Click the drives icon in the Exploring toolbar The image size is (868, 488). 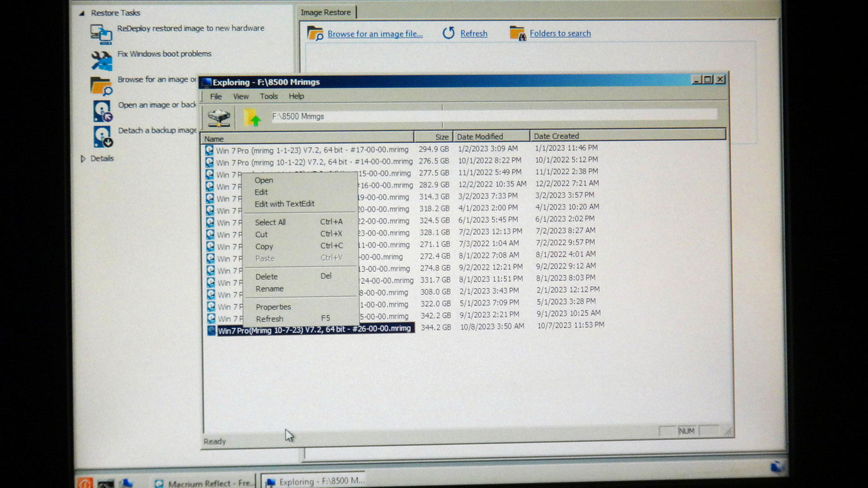pyautogui.click(x=219, y=117)
